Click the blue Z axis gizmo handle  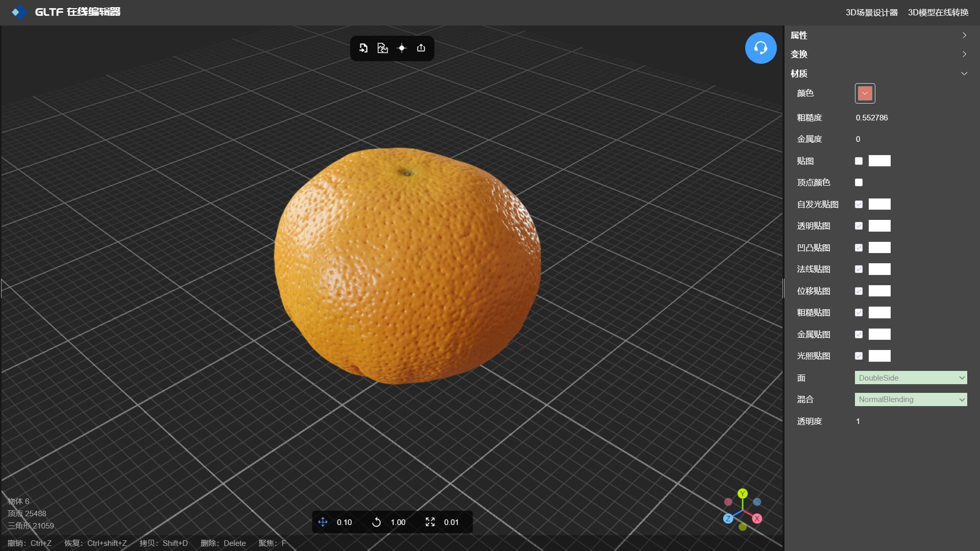click(728, 518)
